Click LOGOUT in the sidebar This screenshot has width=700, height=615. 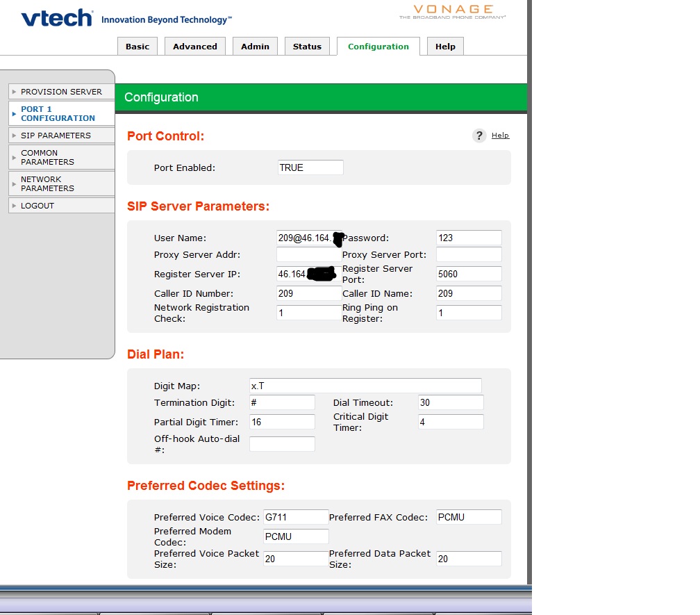point(37,206)
